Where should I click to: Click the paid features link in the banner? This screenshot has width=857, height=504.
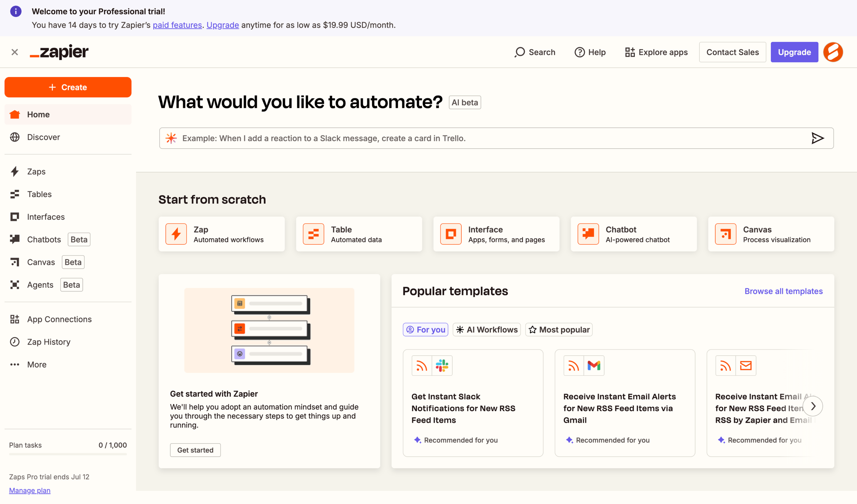[x=177, y=25]
